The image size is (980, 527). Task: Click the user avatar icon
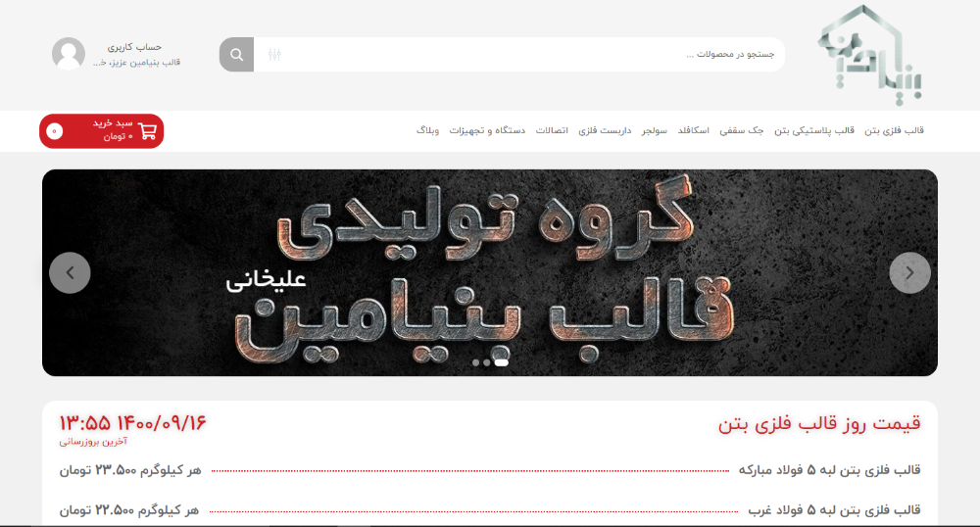click(69, 54)
